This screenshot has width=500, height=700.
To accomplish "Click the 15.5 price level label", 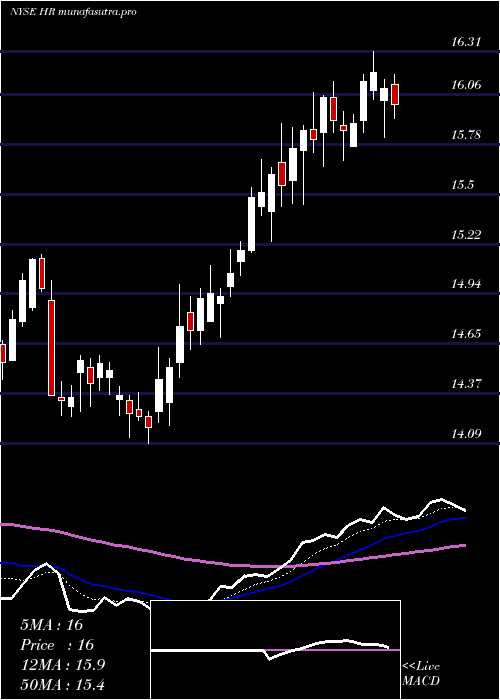I will click(462, 185).
